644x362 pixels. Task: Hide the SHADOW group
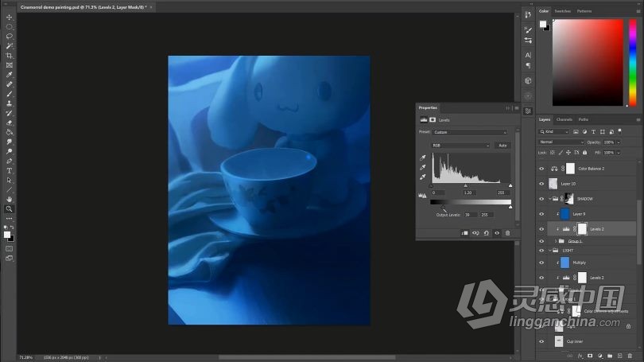541,199
